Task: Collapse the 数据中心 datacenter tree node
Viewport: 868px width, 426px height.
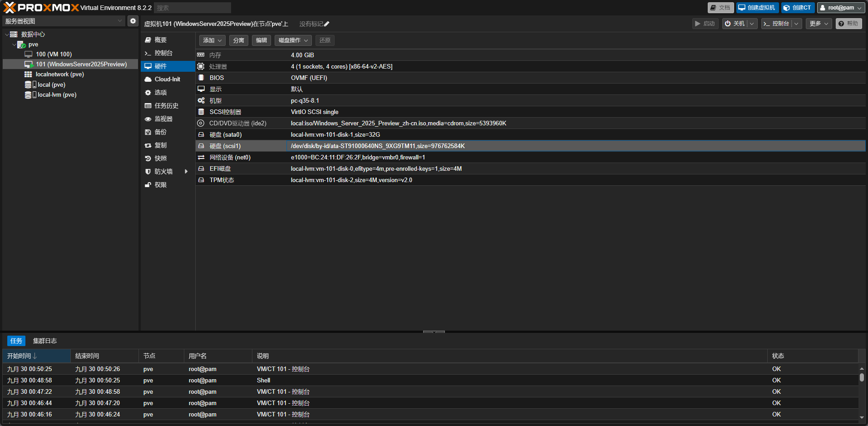Action: 7,35
